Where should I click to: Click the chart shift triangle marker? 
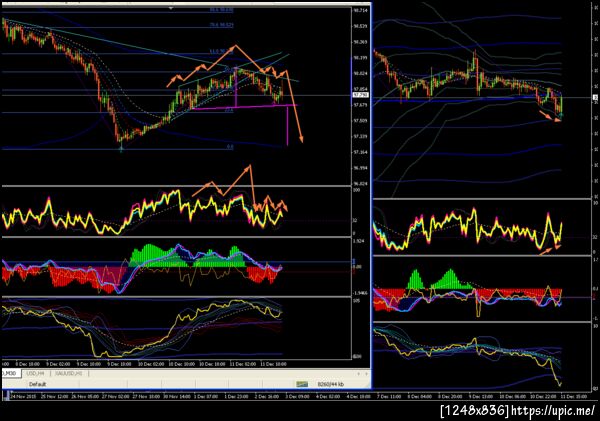[171, 8]
